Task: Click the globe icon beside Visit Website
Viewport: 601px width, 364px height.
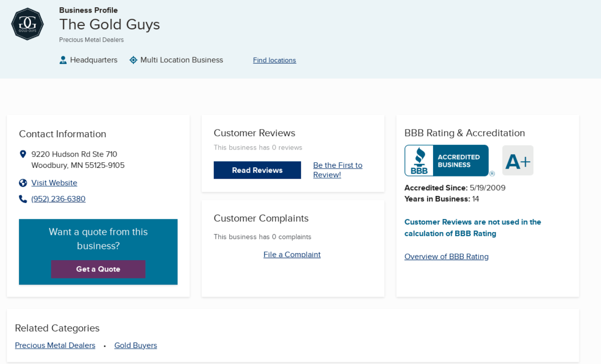Action: (x=23, y=183)
